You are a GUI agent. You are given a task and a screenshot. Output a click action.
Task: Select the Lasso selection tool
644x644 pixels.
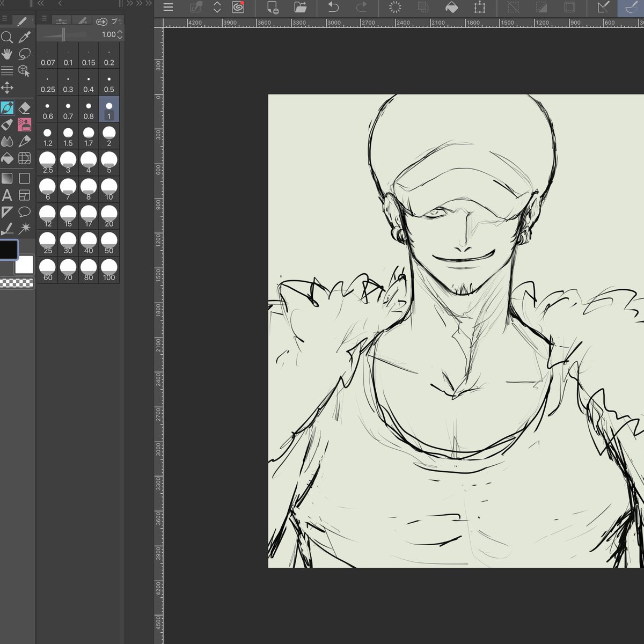coord(24,54)
